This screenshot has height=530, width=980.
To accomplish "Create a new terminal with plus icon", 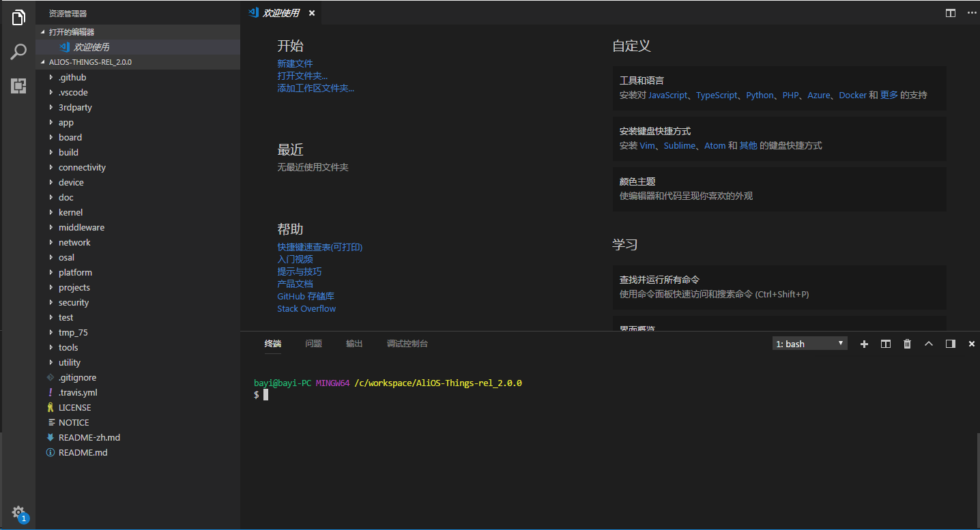I will (x=864, y=344).
